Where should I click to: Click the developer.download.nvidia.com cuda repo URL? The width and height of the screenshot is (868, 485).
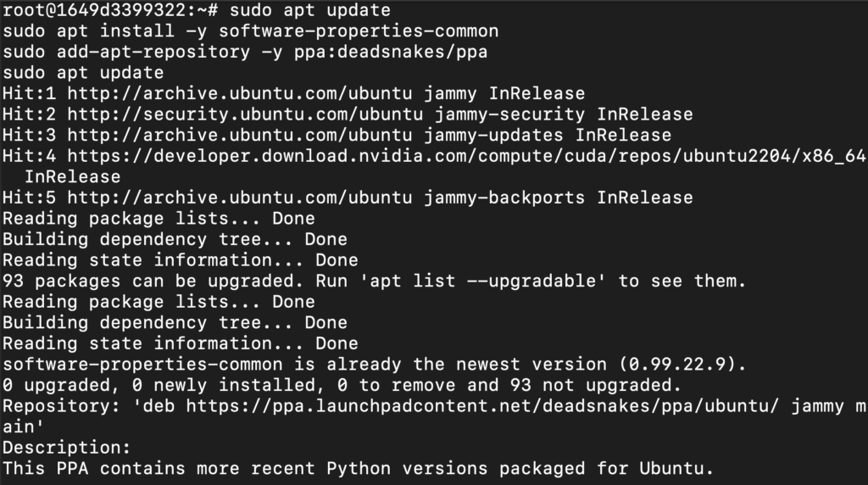click(x=466, y=155)
